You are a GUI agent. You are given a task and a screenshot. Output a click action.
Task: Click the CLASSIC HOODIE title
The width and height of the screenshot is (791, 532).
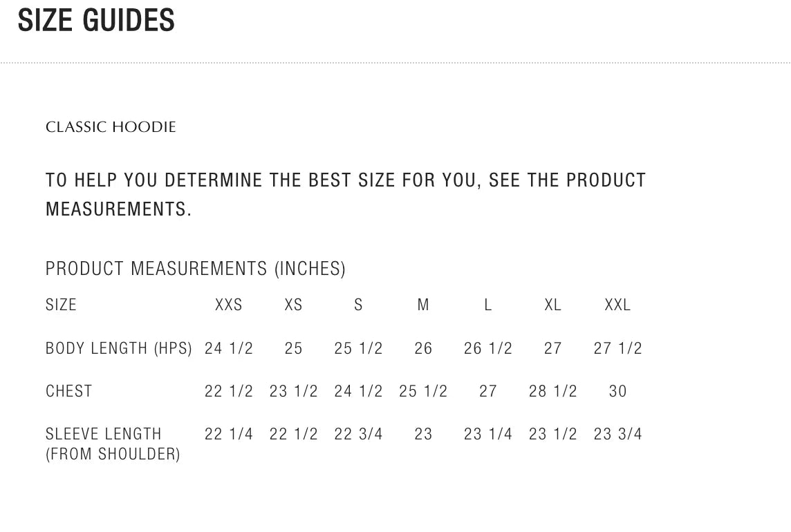pyautogui.click(x=111, y=127)
